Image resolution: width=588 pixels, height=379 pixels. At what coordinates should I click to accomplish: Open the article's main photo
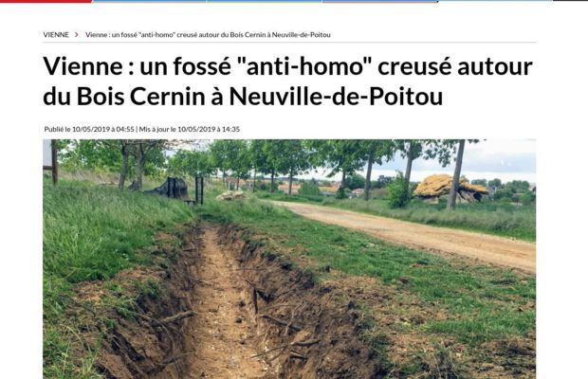(289, 260)
